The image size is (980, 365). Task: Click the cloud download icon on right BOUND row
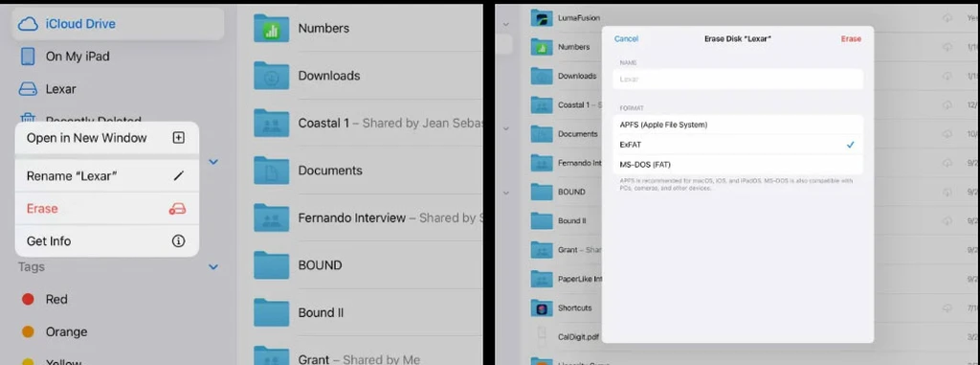point(947,192)
